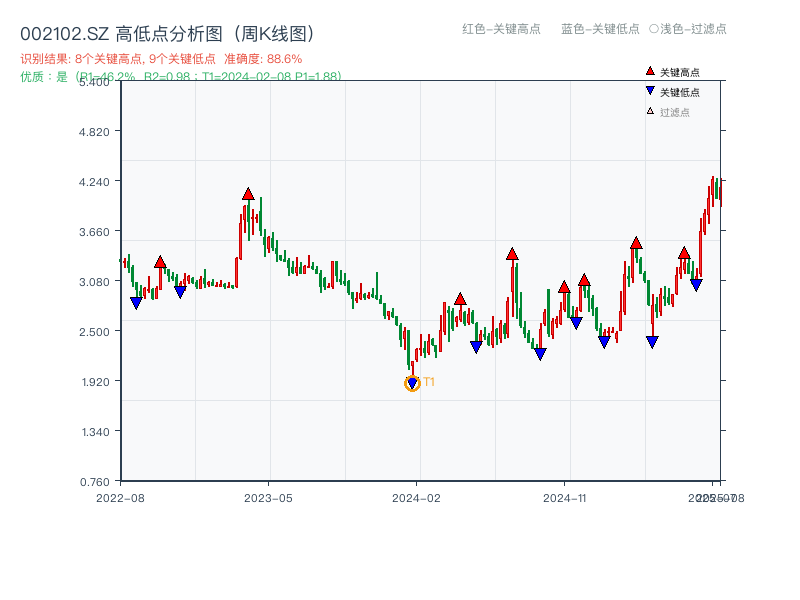The width and height of the screenshot is (800, 600).
Task: Click the chart title 002102.SZ 高低点分析图
Action: coord(168,34)
